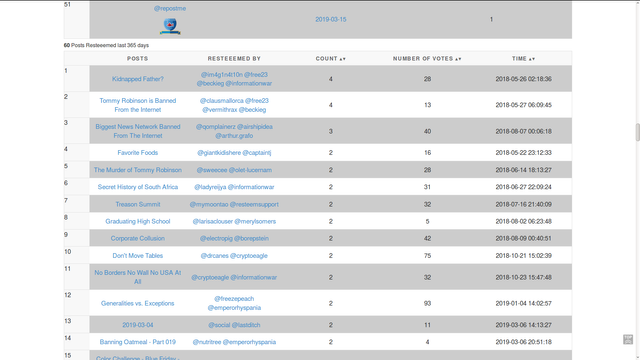This screenshot has width=640, height=360.
Task: Click the Posts column header
Action: click(x=138, y=59)
